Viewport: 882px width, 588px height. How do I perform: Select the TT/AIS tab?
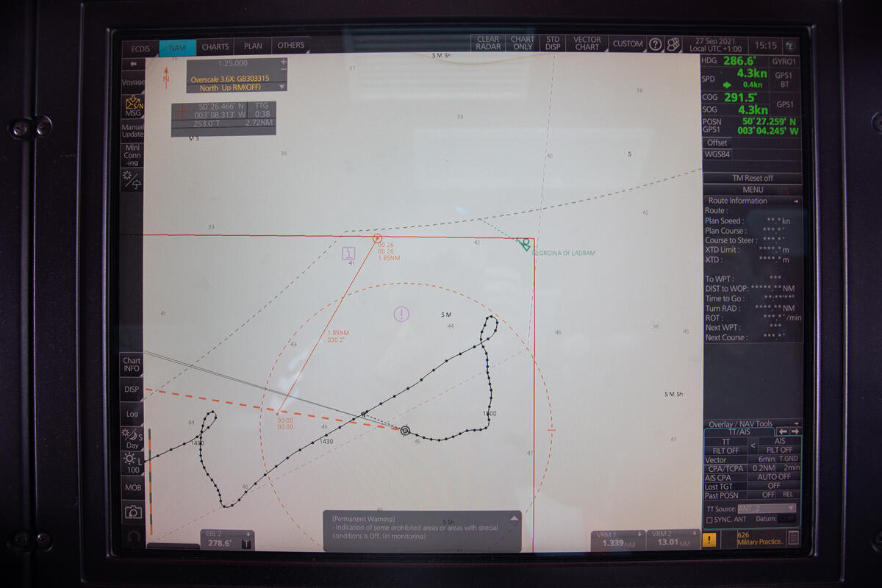(x=739, y=433)
